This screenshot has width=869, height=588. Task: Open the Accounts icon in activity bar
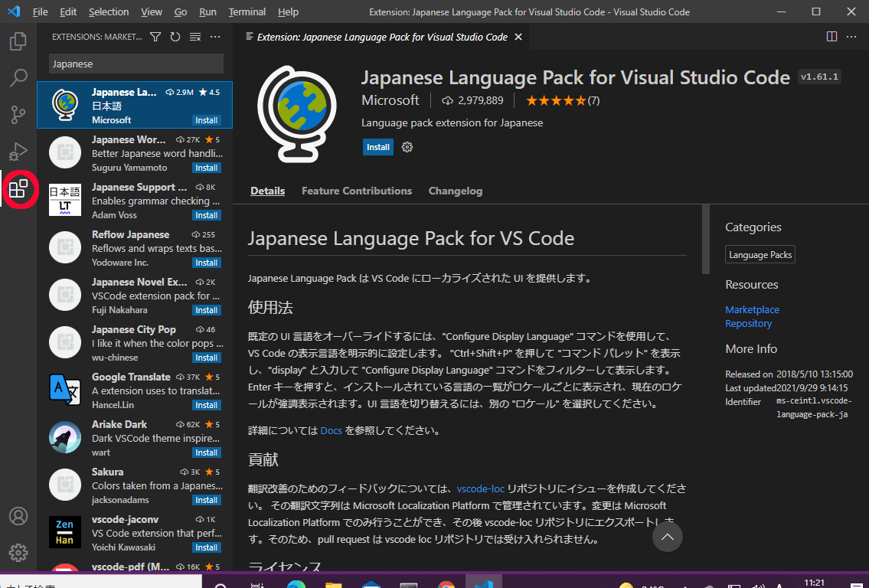pos(18,516)
